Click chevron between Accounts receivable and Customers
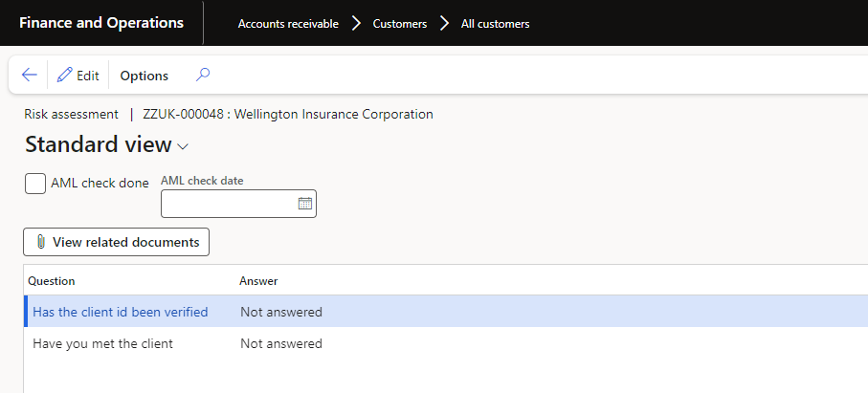The height and width of the screenshot is (393, 868). (x=356, y=24)
